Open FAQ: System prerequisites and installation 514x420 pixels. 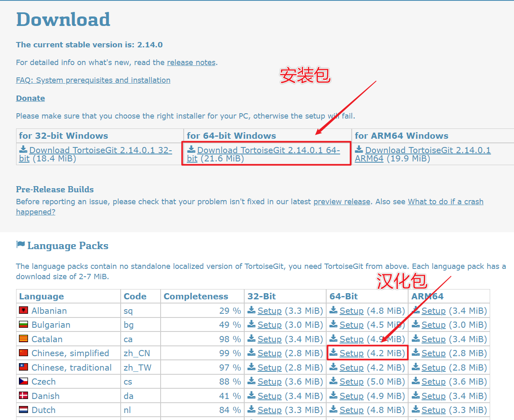93,80
